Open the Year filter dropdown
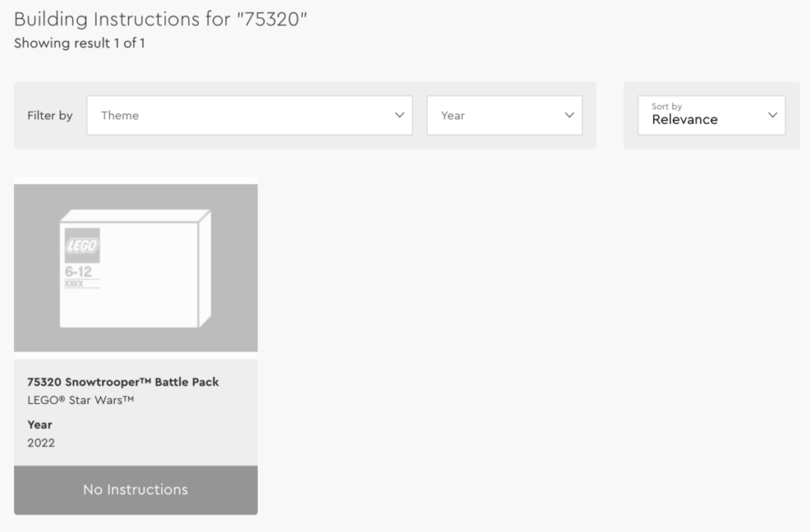 (504, 115)
